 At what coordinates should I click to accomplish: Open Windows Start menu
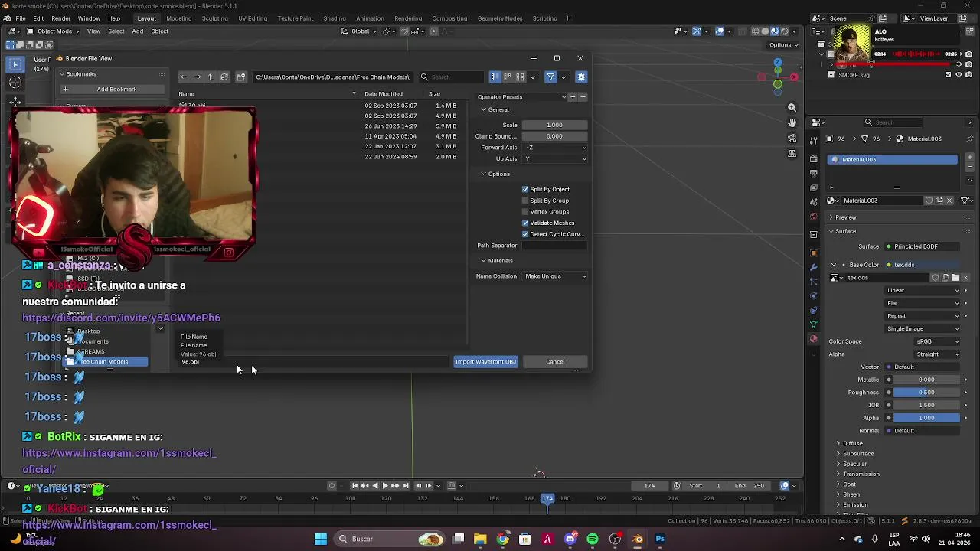point(321,539)
